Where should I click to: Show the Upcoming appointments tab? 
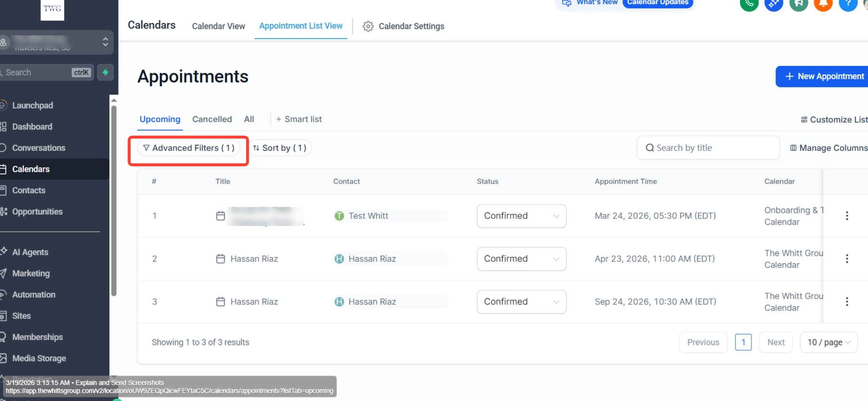click(x=160, y=119)
